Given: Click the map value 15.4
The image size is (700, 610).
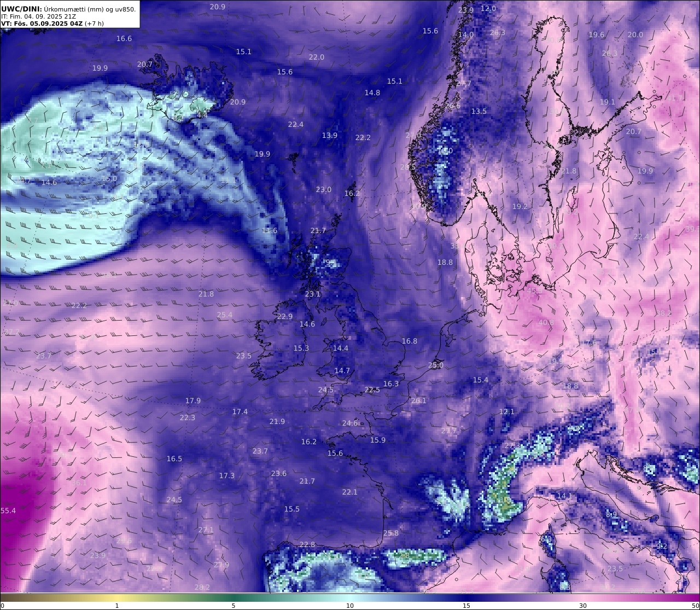Looking at the screenshot, I should click(x=481, y=380).
